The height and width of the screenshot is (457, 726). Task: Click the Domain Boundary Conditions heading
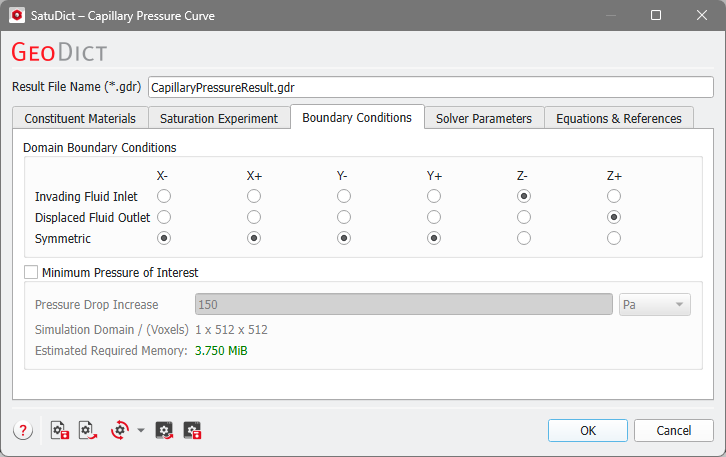pos(100,148)
